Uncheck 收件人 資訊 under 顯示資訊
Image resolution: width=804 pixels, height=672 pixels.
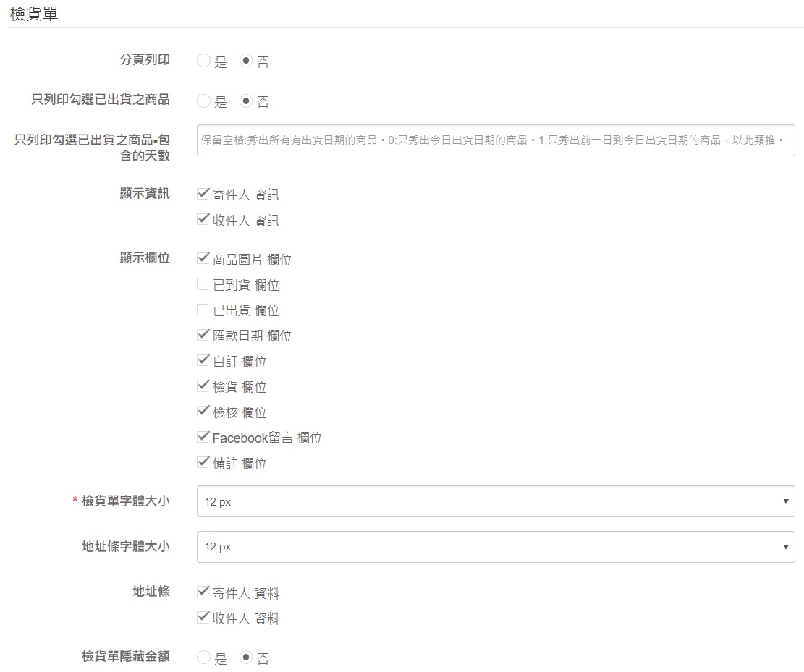click(203, 220)
